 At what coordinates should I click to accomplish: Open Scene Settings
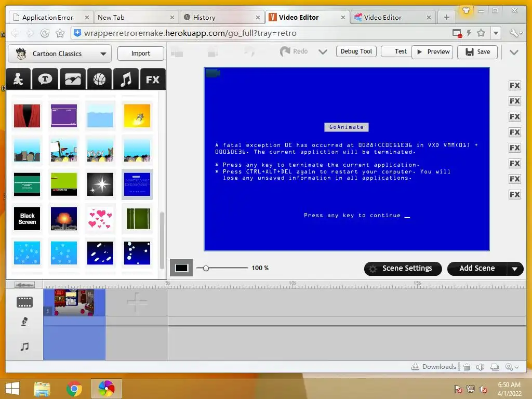[403, 269]
